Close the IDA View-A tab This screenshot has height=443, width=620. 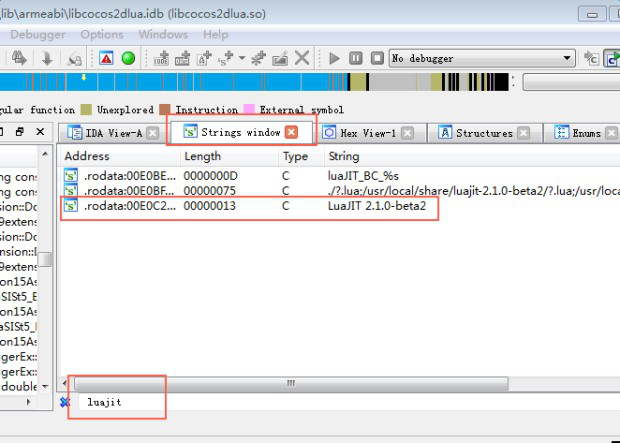tap(153, 133)
